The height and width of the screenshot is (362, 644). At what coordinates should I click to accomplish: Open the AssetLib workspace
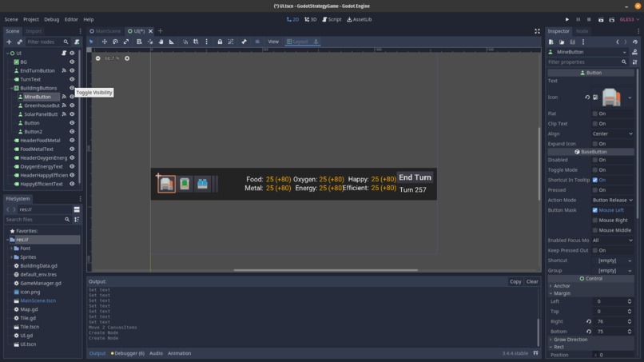pyautogui.click(x=360, y=19)
